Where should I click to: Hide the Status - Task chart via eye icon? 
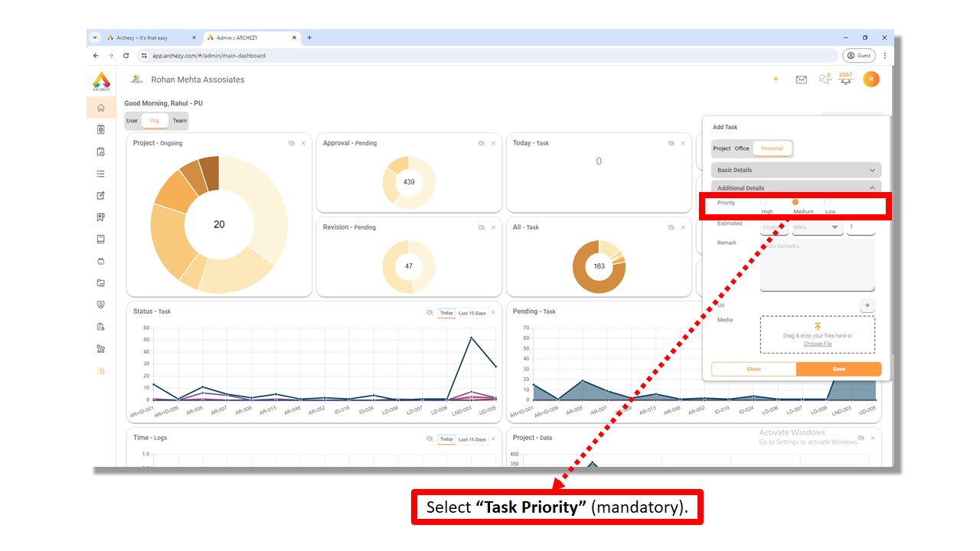[x=430, y=312]
